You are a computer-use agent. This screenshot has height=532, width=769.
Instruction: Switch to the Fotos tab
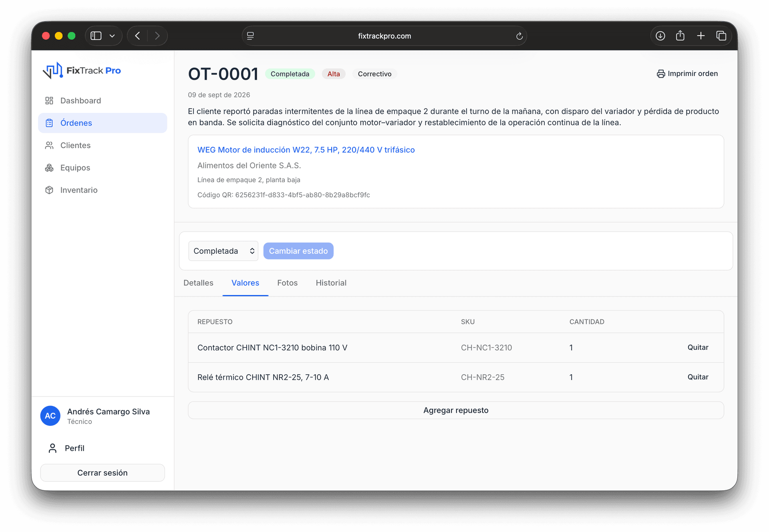point(288,283)
